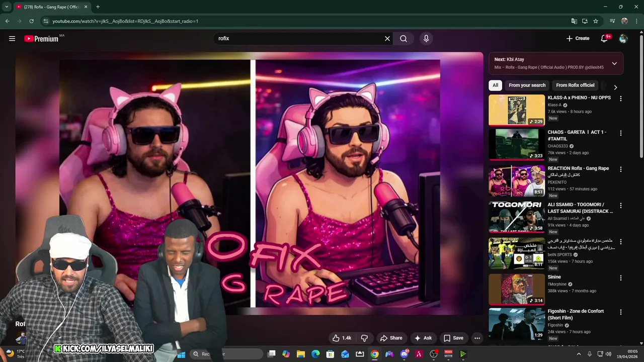The image size is (644, 362).
Task: Open the Windows Start menu
Action: point(180,354)
